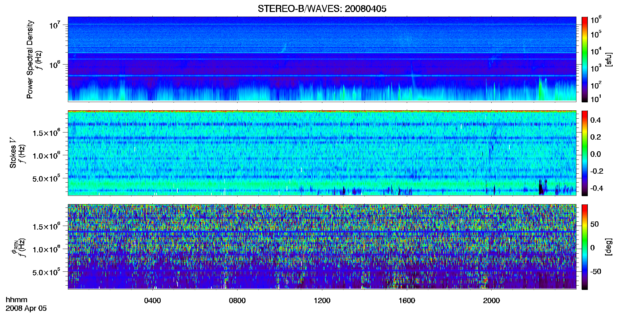The height and width of the screenshot is (332, 644).
Task: Click the 0.4 value on Stokes colorbar
Action: pos(595,120)
